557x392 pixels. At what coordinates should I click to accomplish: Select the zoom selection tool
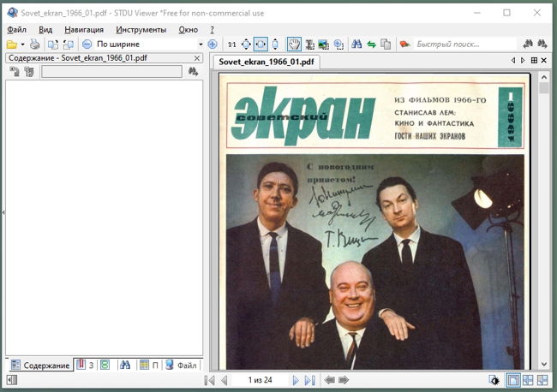click(338, 45)
